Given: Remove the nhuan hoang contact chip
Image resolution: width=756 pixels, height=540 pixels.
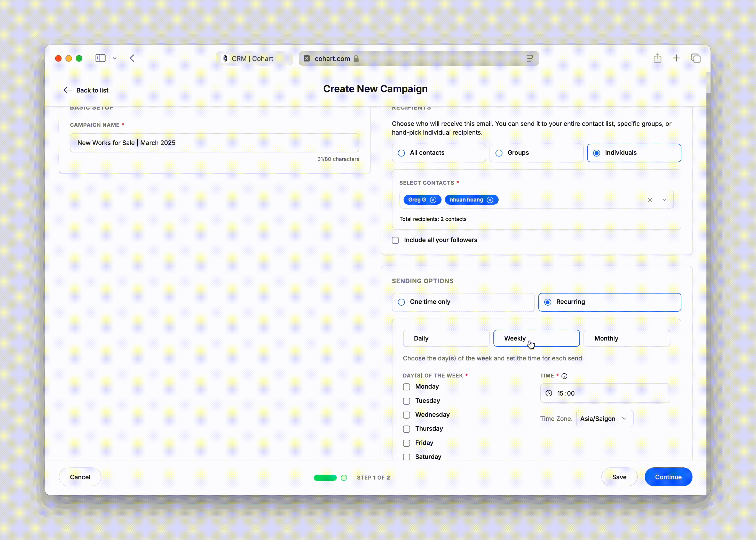Looking at the screenshot, I should pyautogui.click(x=490, y=200).
